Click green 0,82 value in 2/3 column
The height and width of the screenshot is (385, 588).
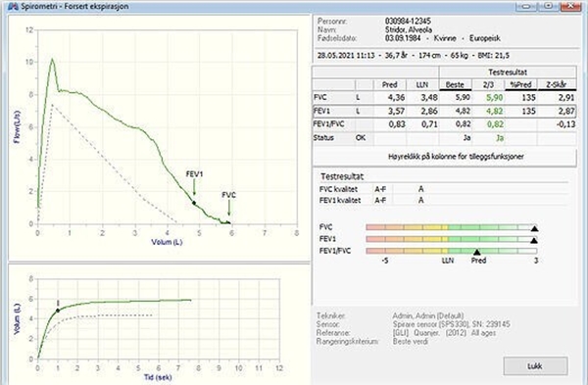pos(494,124)
